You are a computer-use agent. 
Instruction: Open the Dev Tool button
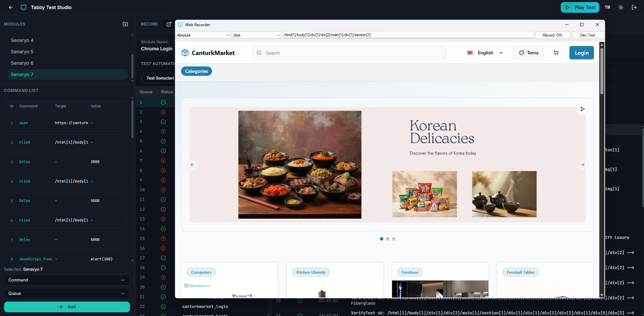587,35
